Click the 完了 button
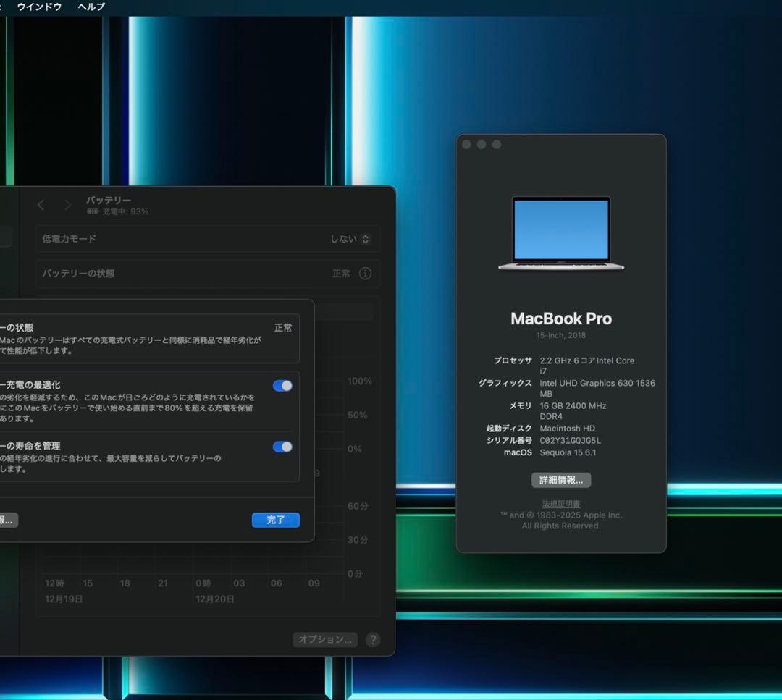Screen dimensions: 782x700 coord(275,520)
